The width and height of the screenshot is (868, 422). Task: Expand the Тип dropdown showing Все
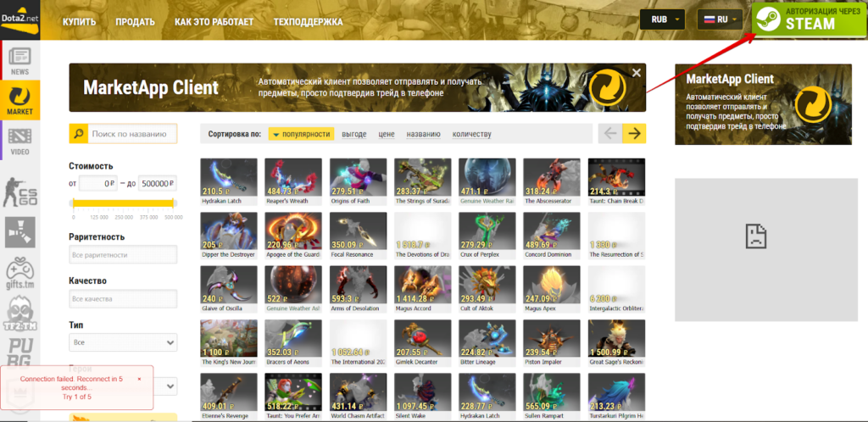pos(123,342)
